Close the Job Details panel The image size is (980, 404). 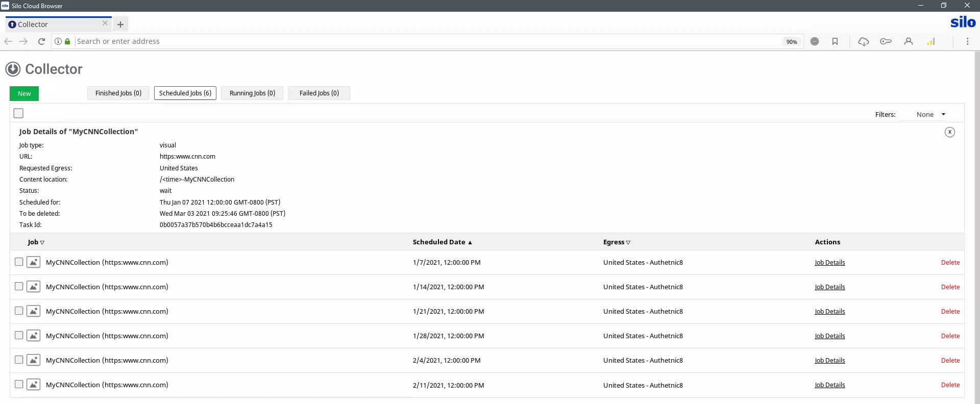949,132
